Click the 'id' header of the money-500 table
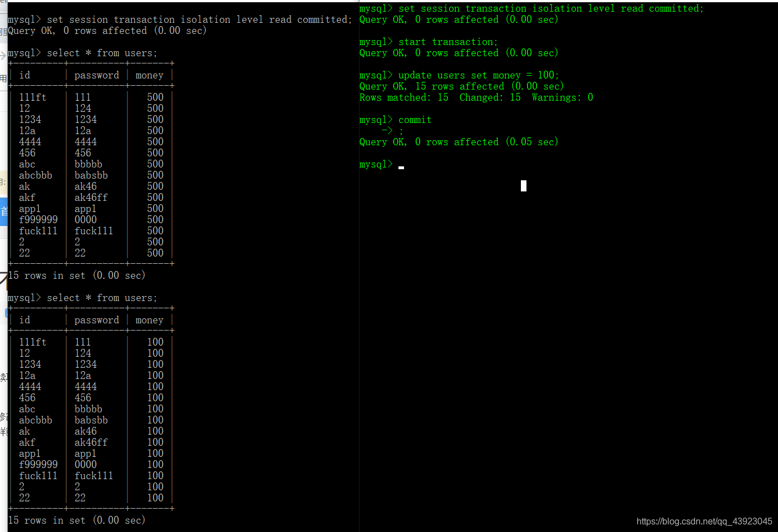The width and height of the screenshot is (778, 532). point(24,75)
